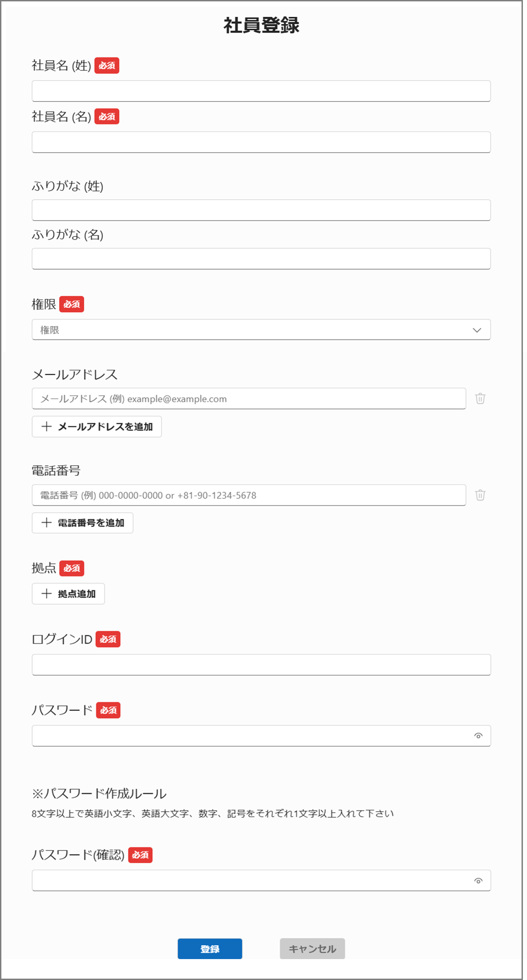
Task: Focus the 電話番号 input field
Action: point(248,495)
